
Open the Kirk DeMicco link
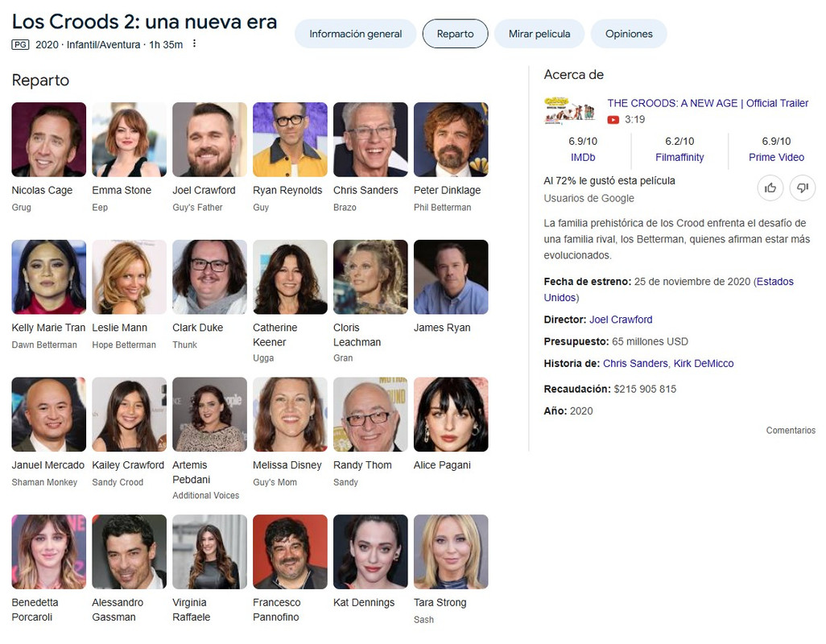(704, 363)
